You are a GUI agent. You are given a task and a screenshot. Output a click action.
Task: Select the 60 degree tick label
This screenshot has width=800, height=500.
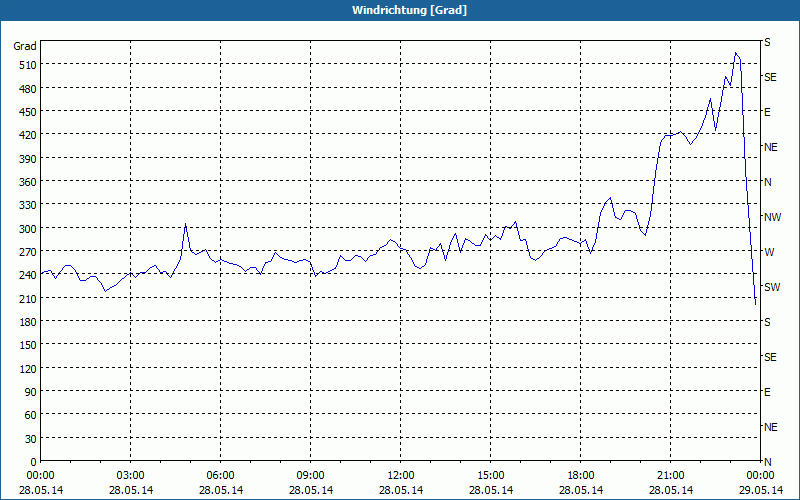click(31, 415)
